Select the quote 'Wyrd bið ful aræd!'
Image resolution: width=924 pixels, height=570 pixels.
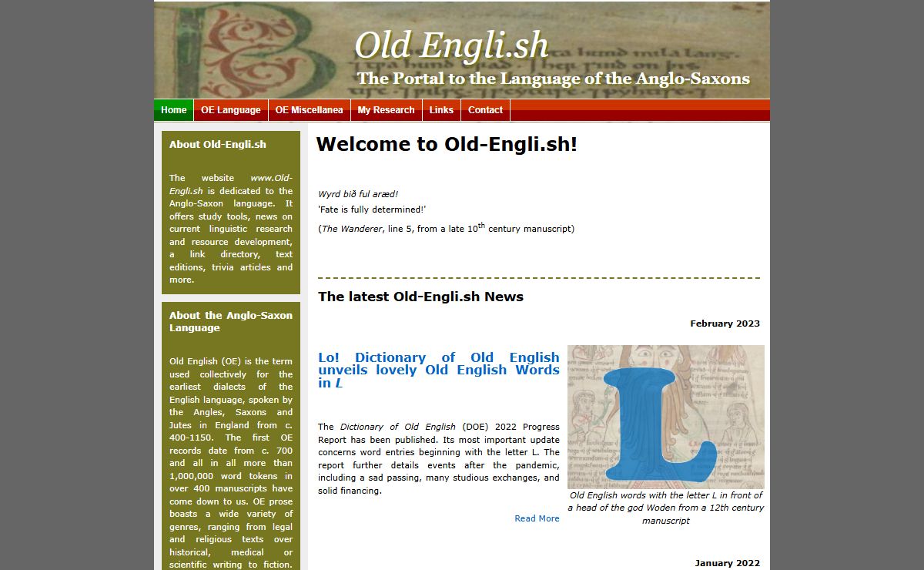coord(358,194)
